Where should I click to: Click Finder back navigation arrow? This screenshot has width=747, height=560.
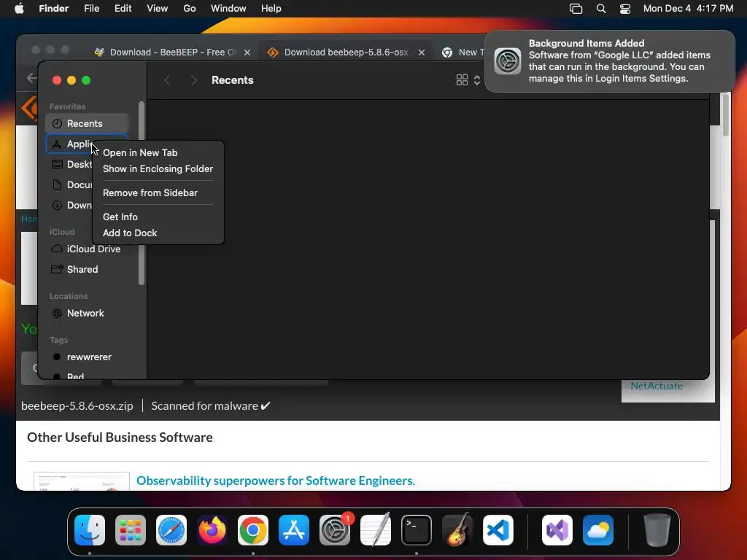click(x=167, y=80)
